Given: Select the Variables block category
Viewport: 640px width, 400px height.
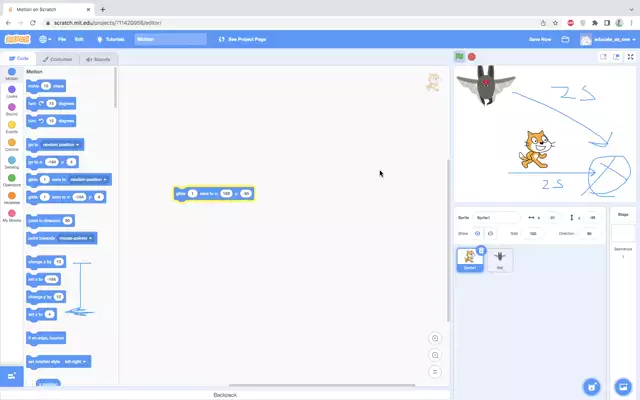Looking at the screenshot, I should click(x=11, y=198).
